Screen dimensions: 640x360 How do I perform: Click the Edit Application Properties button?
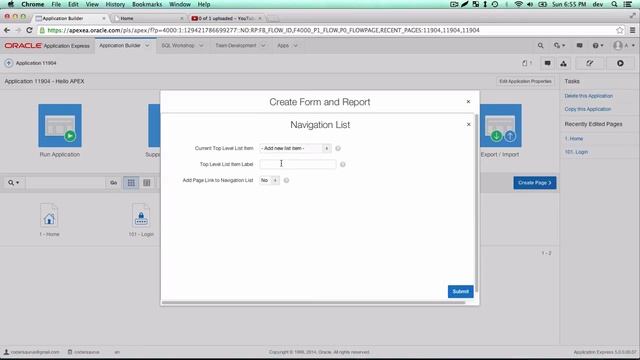525,82
